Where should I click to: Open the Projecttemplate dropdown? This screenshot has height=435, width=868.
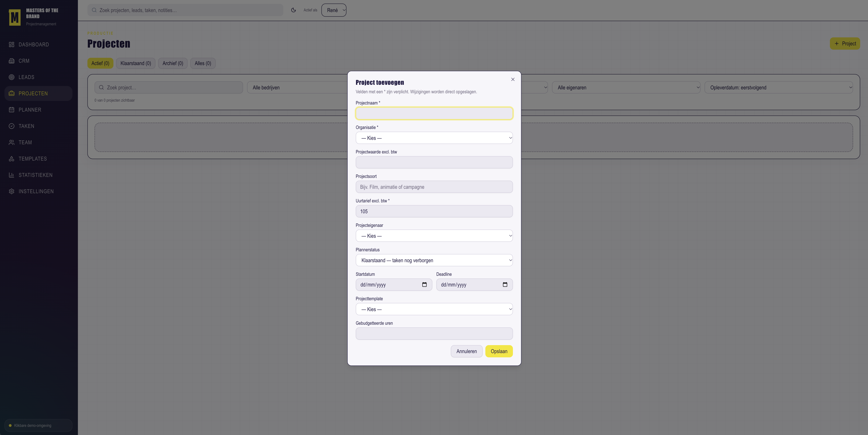coord(434,309)
